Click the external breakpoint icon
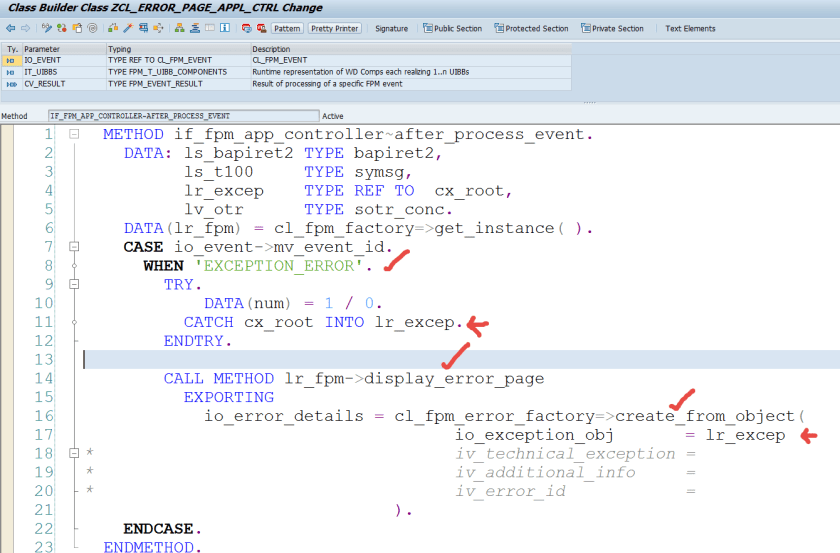Viewport: 840px width, 553px height. pos(261,28)
